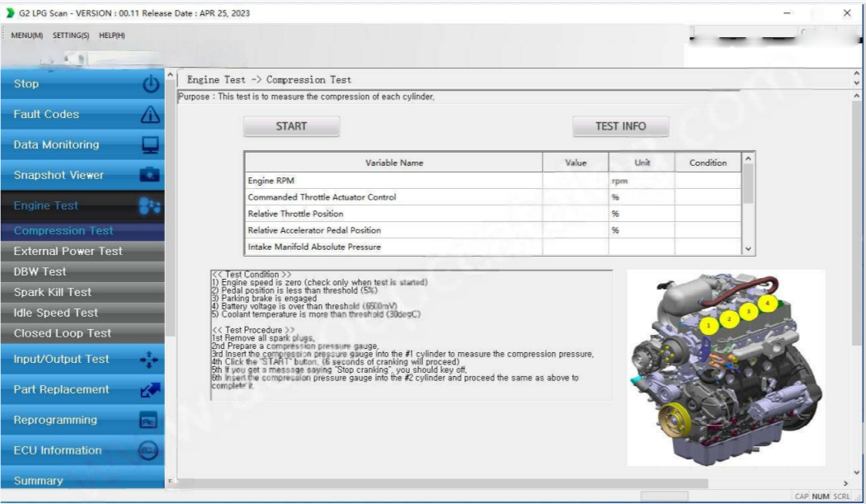Click the Engine Test gears icon

(150, 206)
